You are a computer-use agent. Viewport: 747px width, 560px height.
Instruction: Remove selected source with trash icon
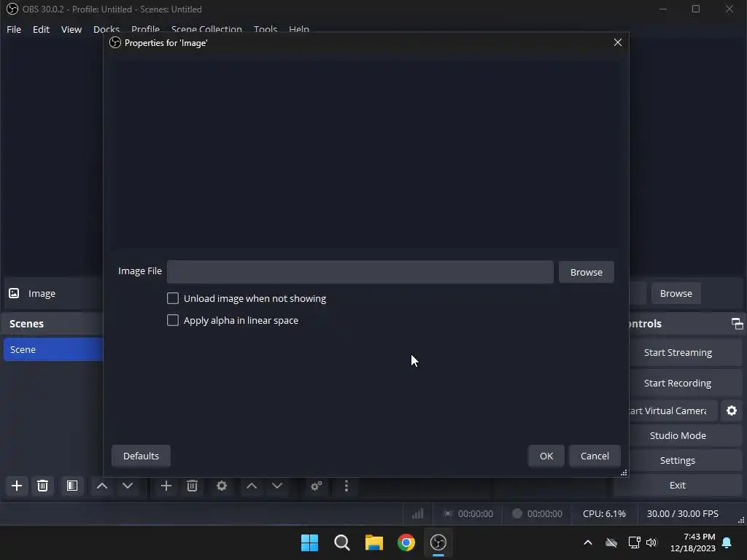click(x=192, y=486)
